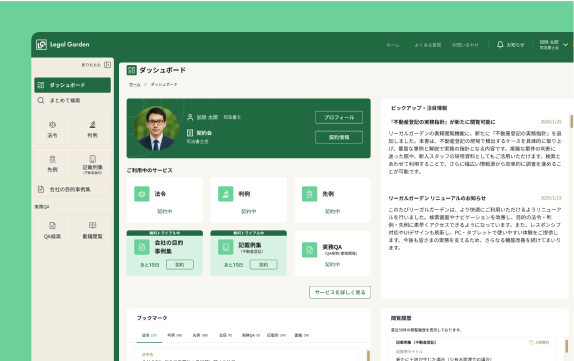Image resolution: width=574 pixels, height=361 pixels.
Task: Click the building icon beside 契約会
Action: tap(190, 133)
